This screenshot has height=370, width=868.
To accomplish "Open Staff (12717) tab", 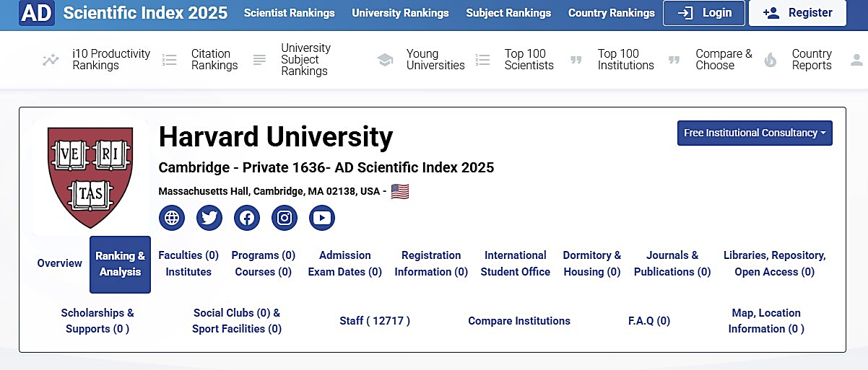I will 375,321.
